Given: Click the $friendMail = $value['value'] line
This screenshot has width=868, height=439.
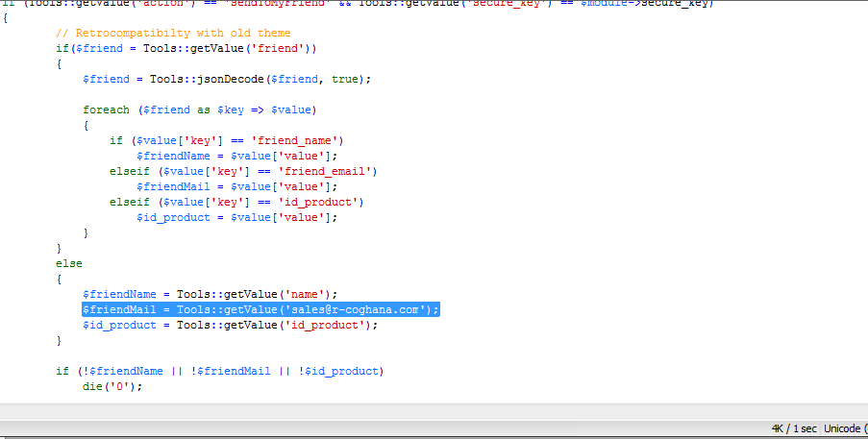Looking at the screenshot, I should pyautogui.click(x=236, y=187).
